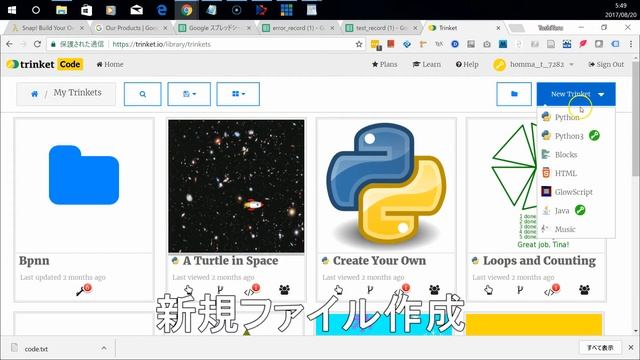
Task: Open the Learn page
Action: tap(427, 64)
